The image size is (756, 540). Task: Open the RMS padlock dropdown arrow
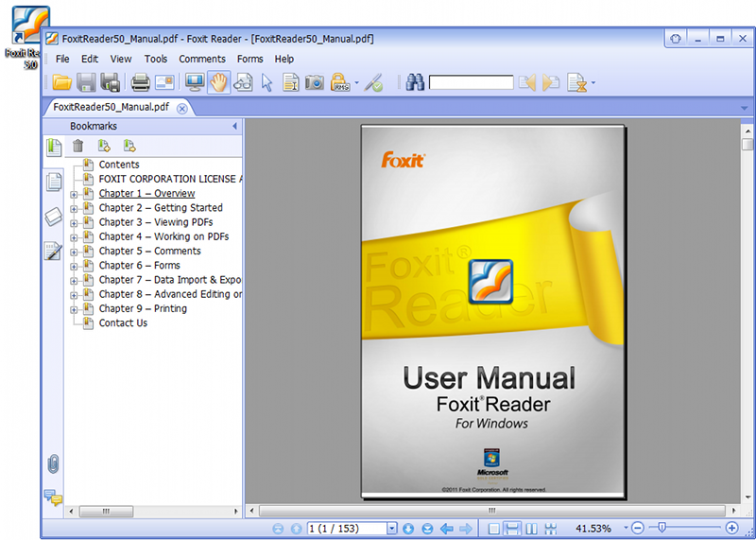coord(357,83)
